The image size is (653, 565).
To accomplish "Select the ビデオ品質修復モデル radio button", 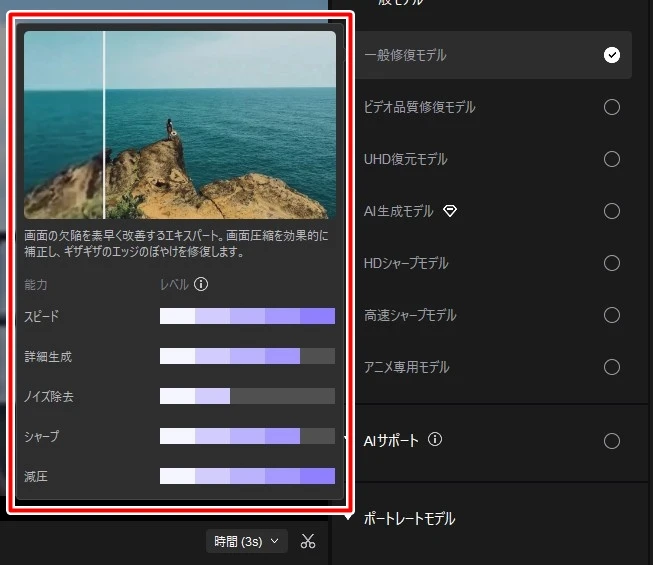I will coord(611,107).
